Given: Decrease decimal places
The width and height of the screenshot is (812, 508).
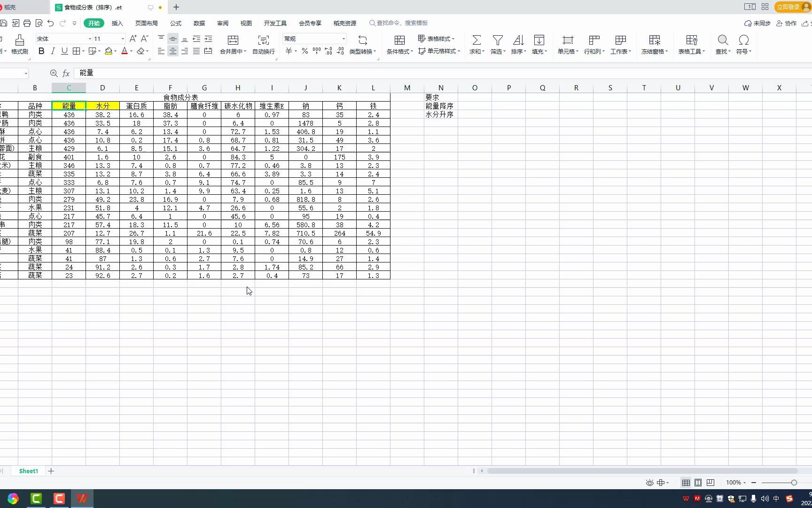Looking at the screenshot, I should click(340, 51).
